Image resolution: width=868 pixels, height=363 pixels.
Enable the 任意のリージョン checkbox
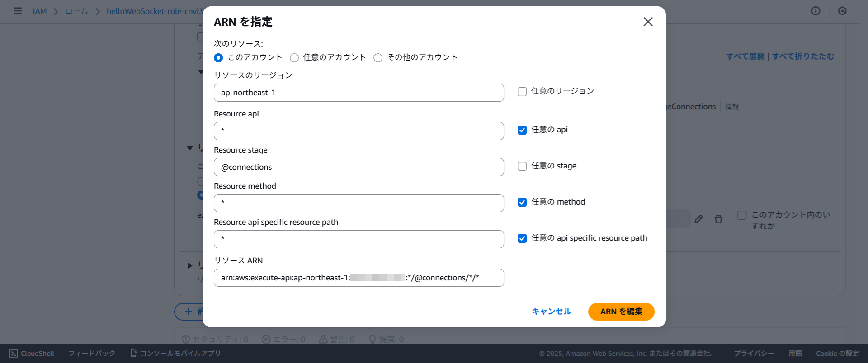[522, 92]
